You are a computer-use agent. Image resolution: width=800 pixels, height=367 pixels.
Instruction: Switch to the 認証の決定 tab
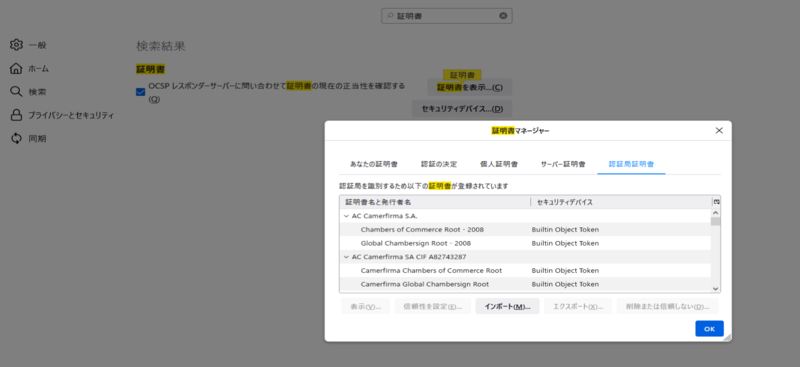[x=439, y=164]
